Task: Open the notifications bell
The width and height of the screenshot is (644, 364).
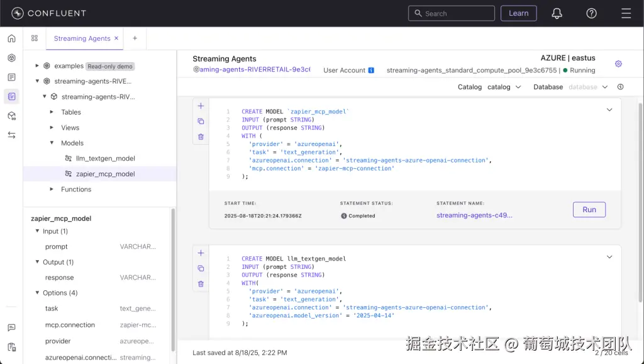Action: pyautogui.click(x=557, y=14)
